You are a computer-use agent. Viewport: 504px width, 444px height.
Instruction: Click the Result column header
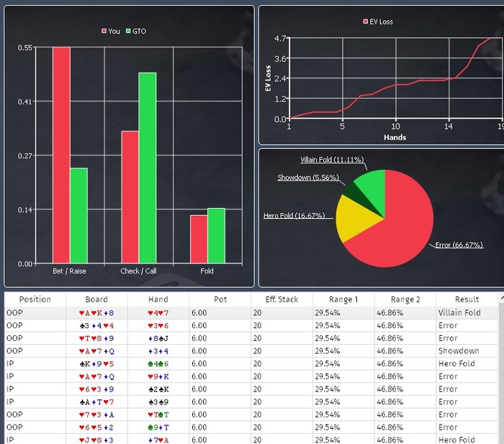click(467, 299)
